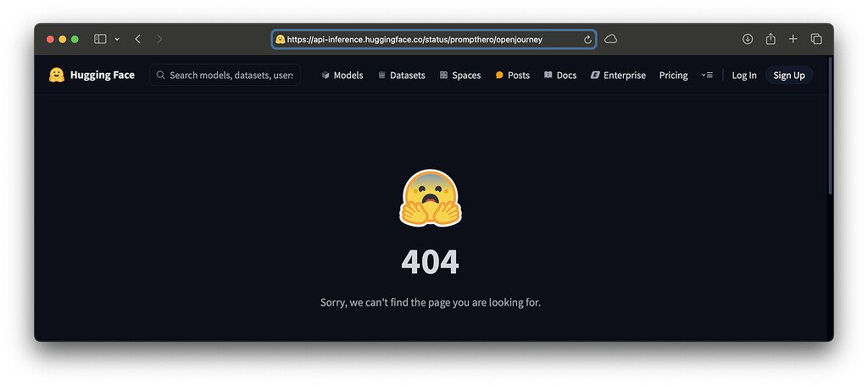
Task: Show downloads with the download icon
Action: tap(748, 39)
